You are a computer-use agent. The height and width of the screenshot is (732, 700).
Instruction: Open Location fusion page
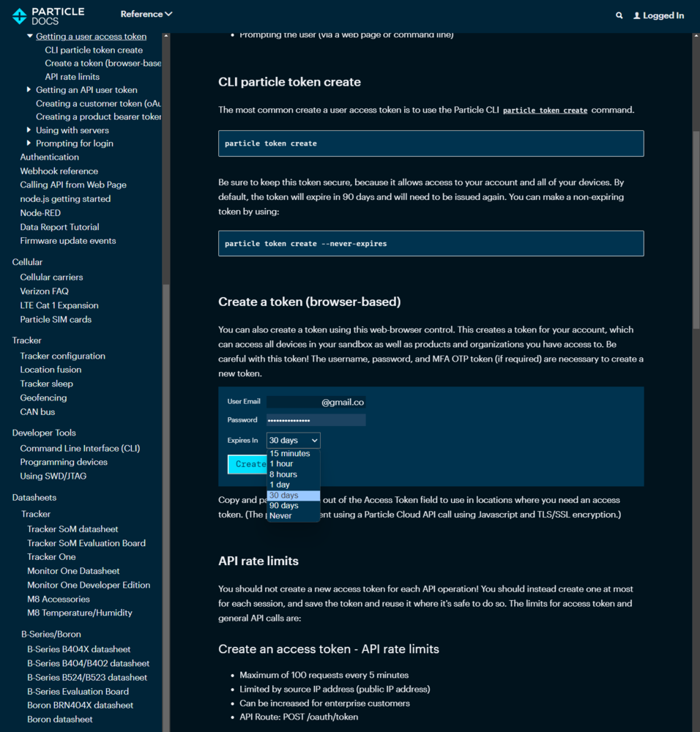[51, 369]
